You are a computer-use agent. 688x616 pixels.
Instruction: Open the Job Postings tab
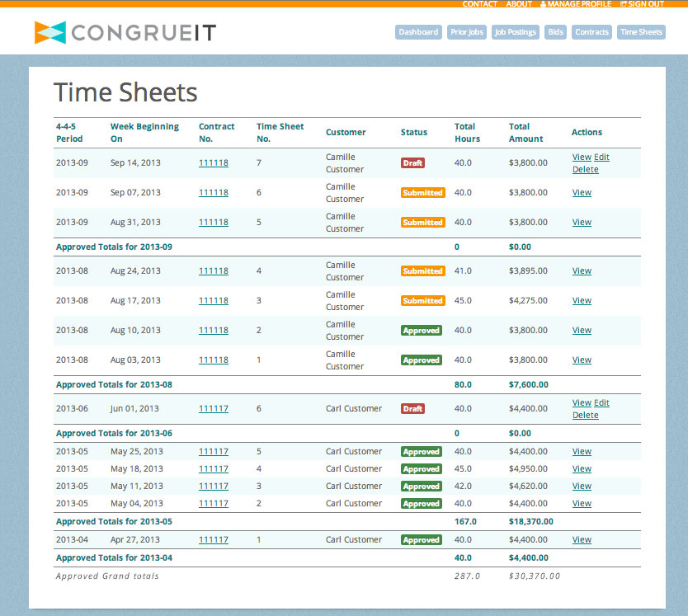click(x=515, y=32)
